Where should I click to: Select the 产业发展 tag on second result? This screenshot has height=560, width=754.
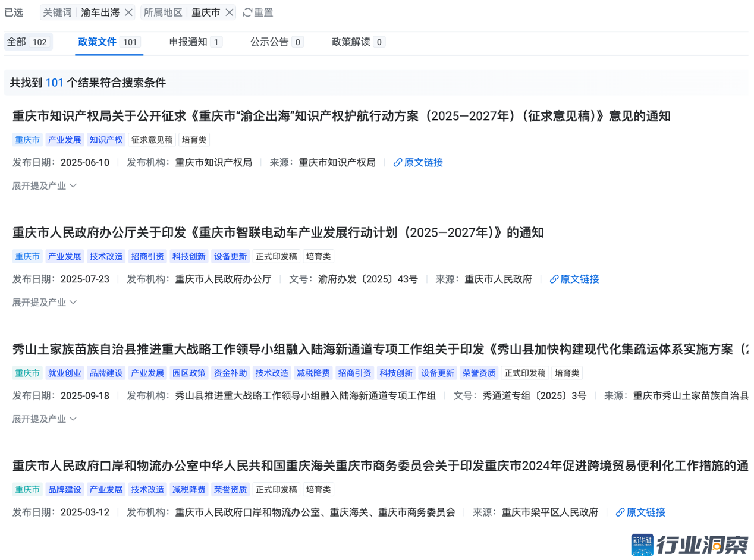[x=65, y=256]
